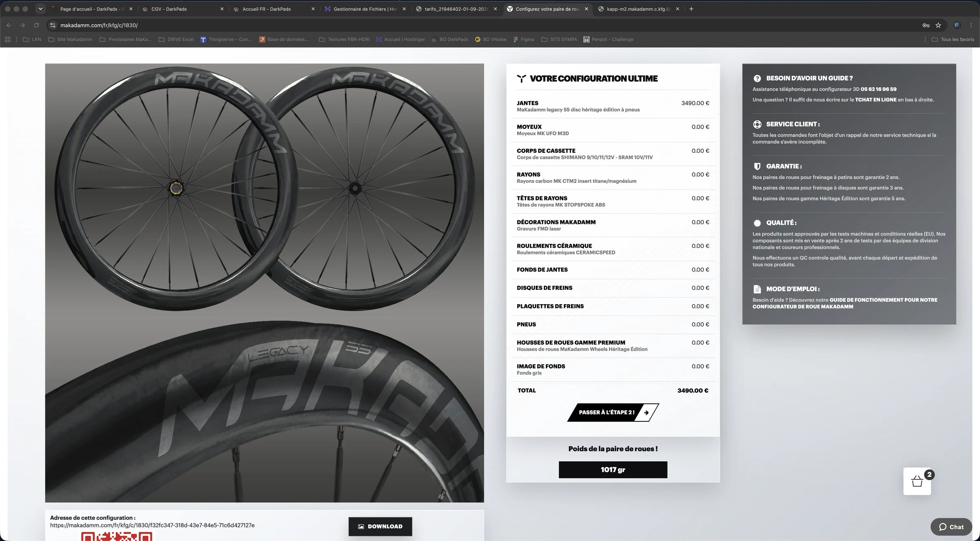The height and width of the screenshot is (541, 980).
Task: Open the Textures PBR-HDRI bookmark folder
Action: coord(344,40)
